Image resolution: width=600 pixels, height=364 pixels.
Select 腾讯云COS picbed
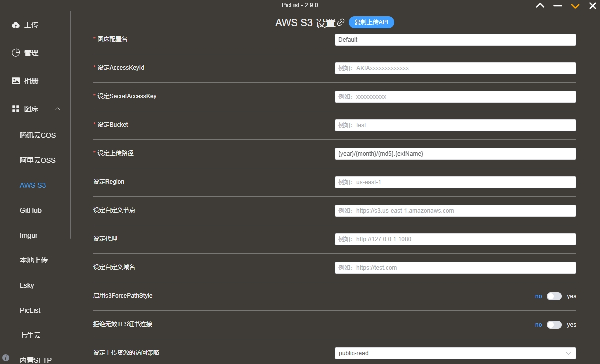38,135
